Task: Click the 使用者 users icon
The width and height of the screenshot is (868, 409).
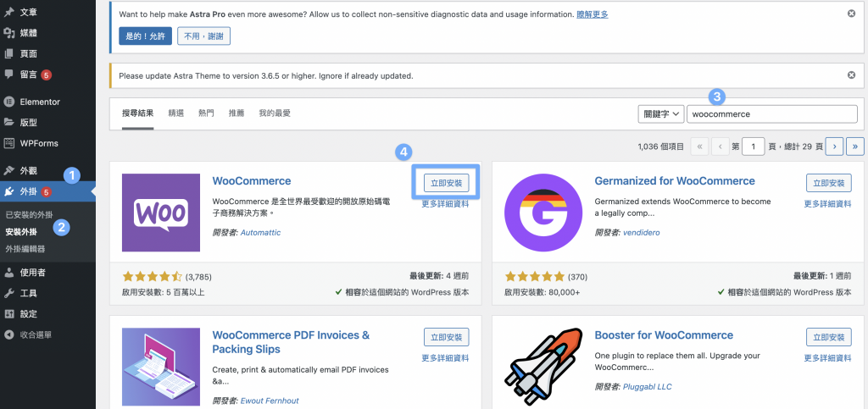Action: 8,273
